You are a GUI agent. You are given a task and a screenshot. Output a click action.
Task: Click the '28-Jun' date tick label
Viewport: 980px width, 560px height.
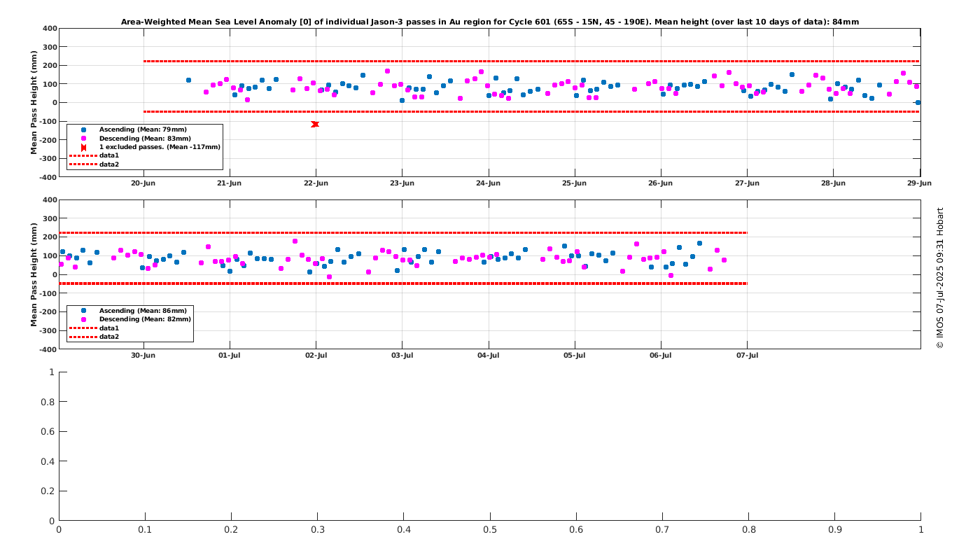click(x=833, y=183)
